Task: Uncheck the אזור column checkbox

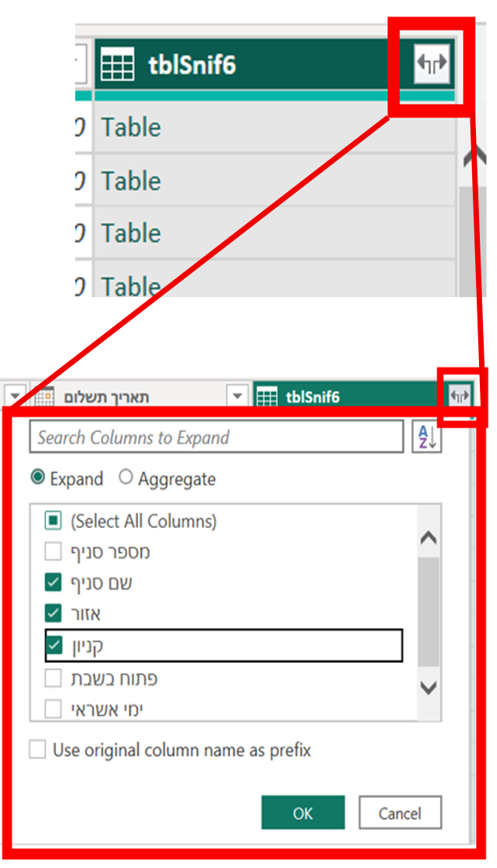Action: tap(53, 613)
